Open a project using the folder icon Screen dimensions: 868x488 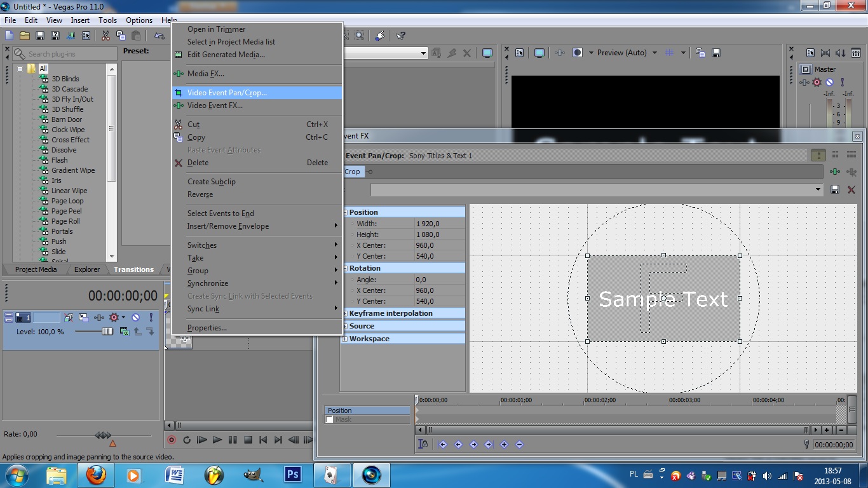pos(25,36)
